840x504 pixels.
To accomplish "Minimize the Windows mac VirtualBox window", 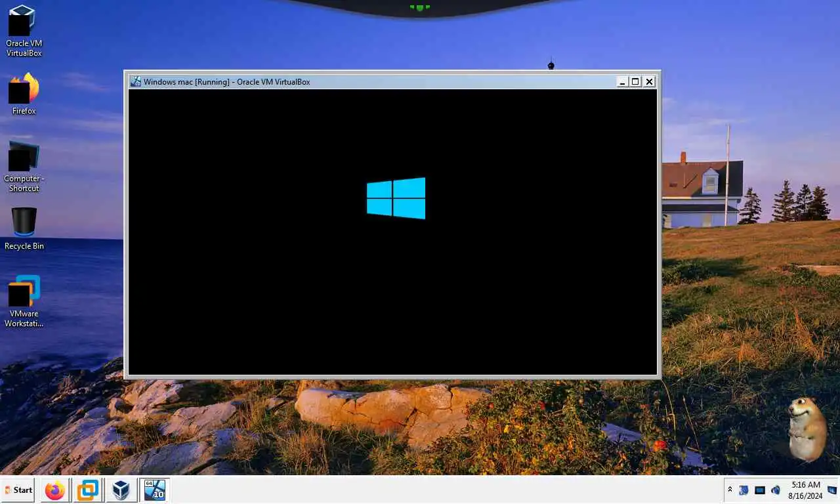I will (622, 82).
